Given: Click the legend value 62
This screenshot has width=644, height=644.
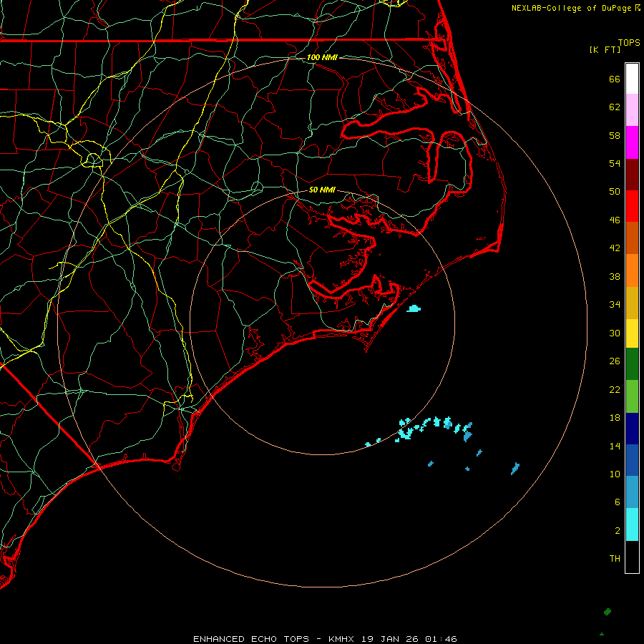Looking at the screenshot, I should click(615, 107).
